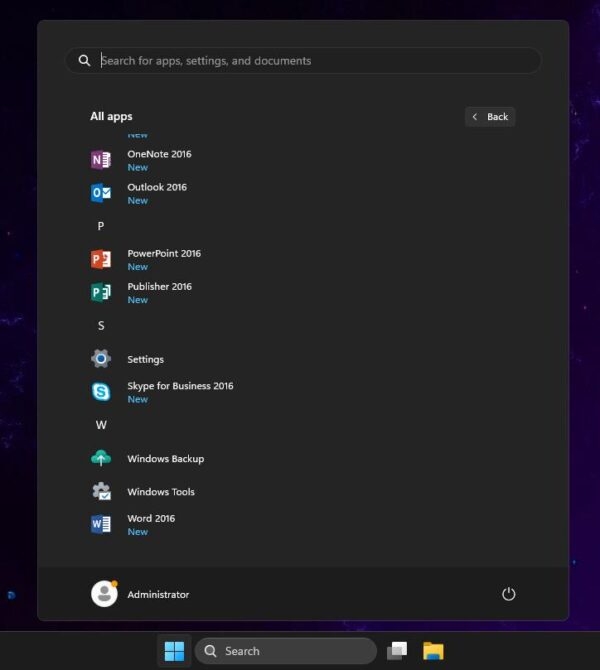This screenshot has width=600, height=670.
Task: Open the Word 2016 icon
Action: point(101,524)
